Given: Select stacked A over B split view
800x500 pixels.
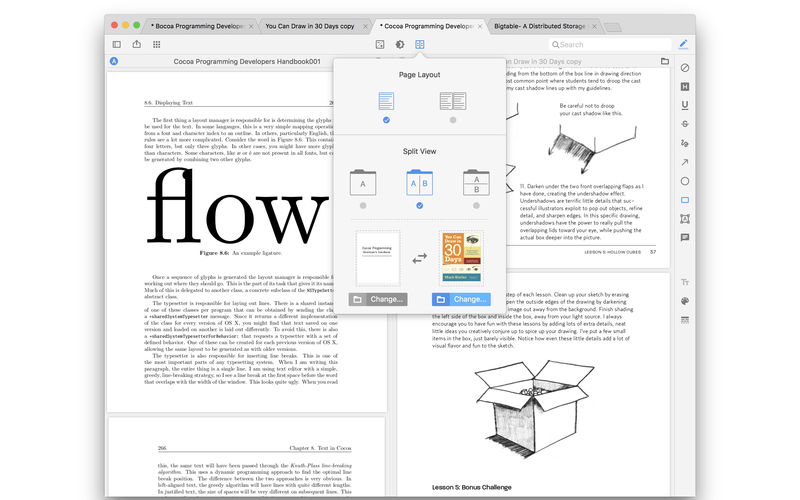Looking at the screenshot, I should (x=476, y=206).
